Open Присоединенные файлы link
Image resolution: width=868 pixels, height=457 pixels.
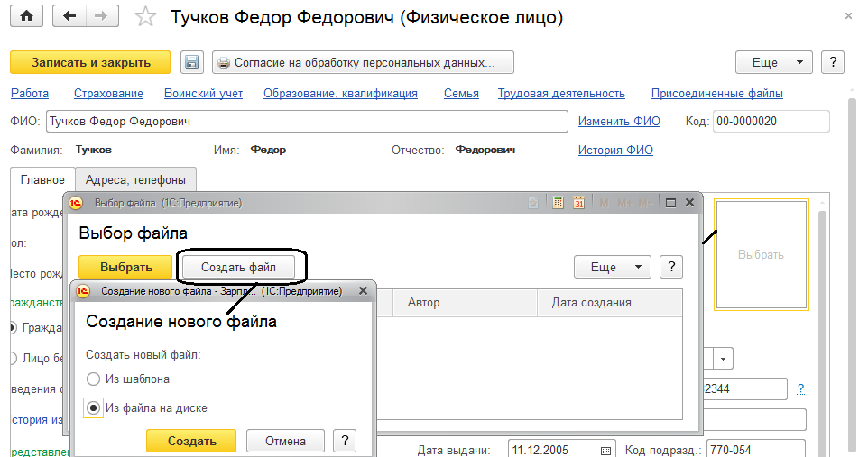[x=717, y=94]
